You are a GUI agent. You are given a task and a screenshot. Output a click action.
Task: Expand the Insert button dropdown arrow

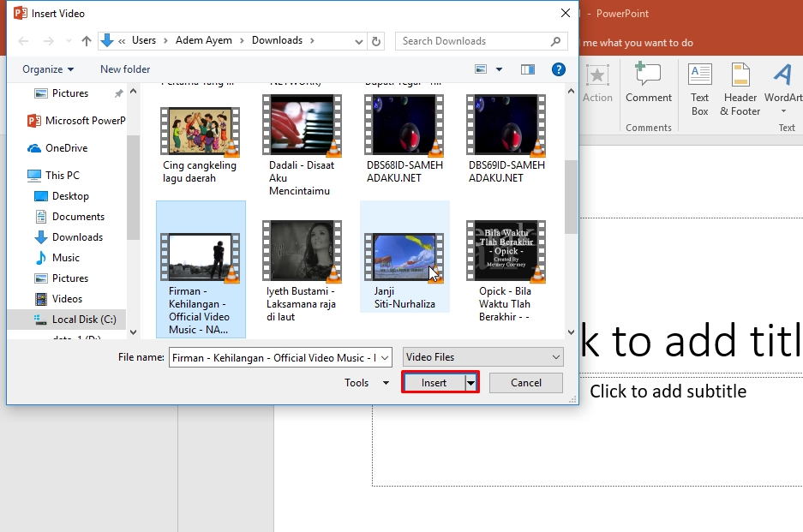tap(470, 382)
